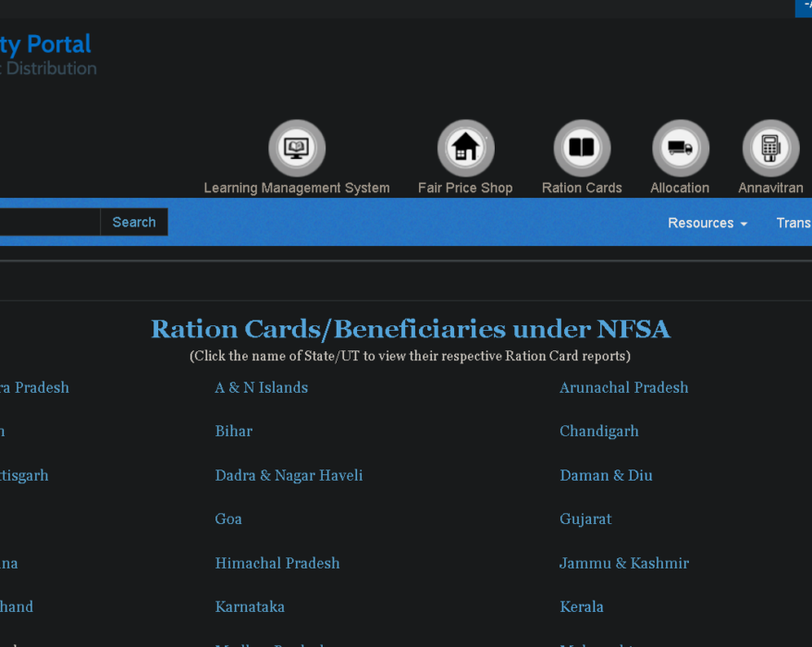The height and width of the screenshot is (647, 812).
Task: Open the A & N Islands report
Action: click(262, 387)
